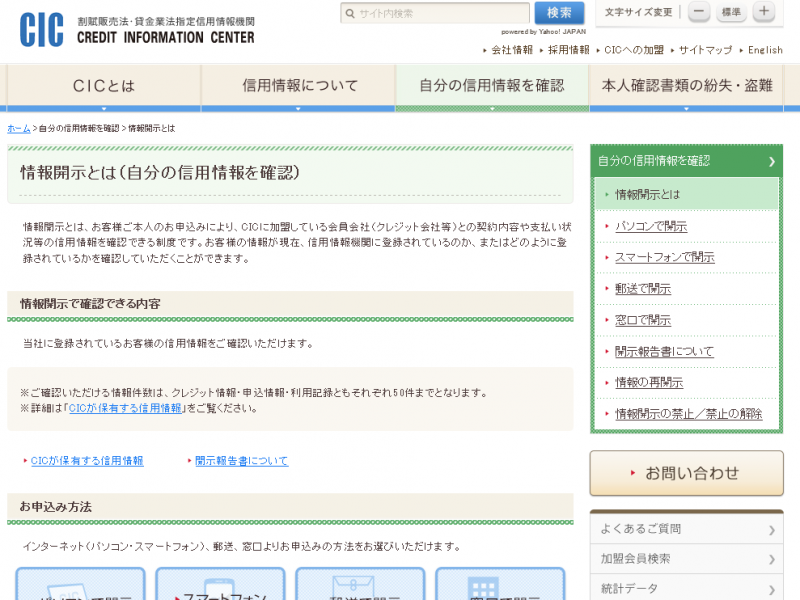800x600 pixels.
Task: Open よくあるご質問 in the side menu
Action: click(x=686, y=529)
